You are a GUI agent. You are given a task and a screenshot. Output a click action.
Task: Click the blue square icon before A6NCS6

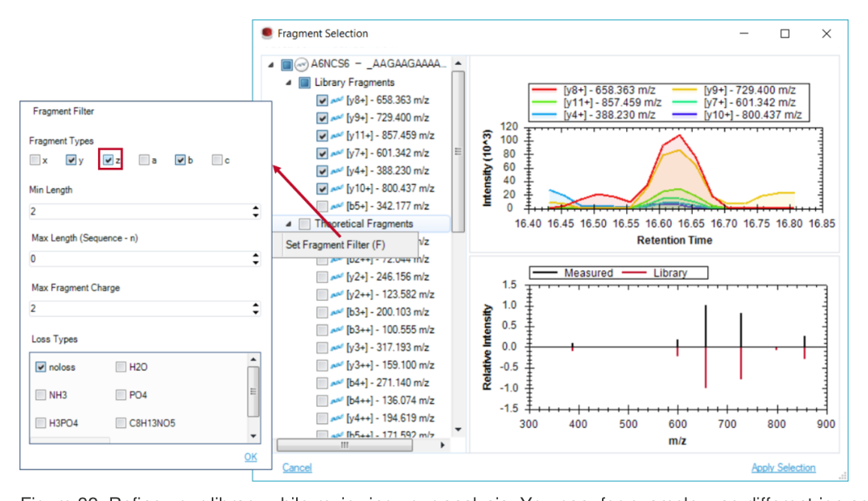click(x=286, y=65)
